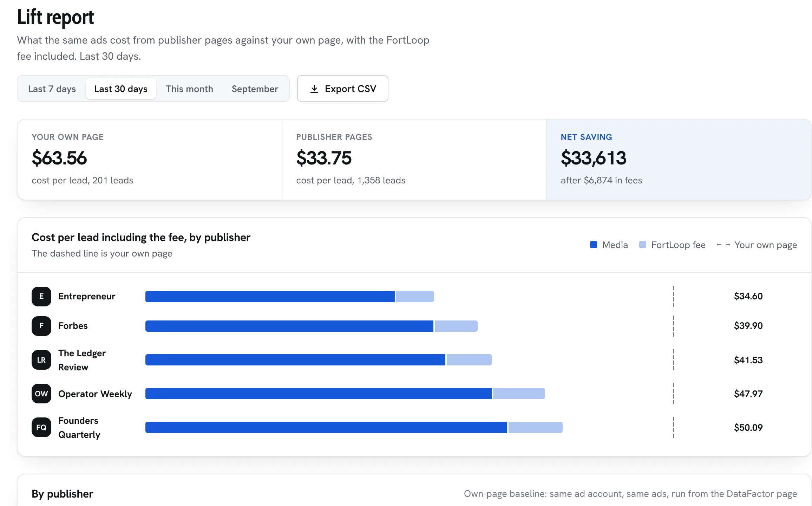Click the Founders Quarterly FQ avatar
The height and width of the screenshot is (506, 812).
41,427
